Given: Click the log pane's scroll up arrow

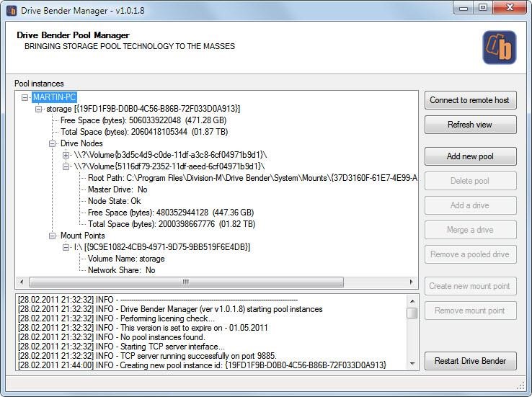Looking at the screenshot, I should point(412,300).
